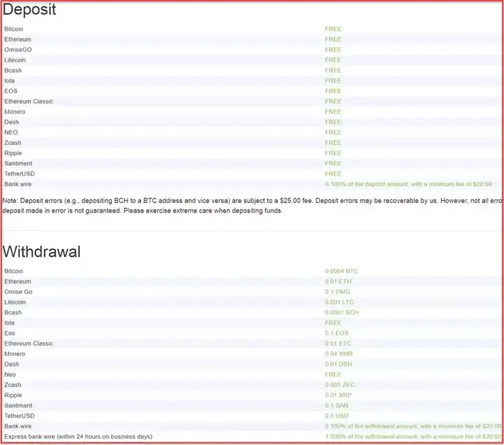Select the FREE value for Neo withdrawal
Viewport: 504px width, 445px height.
(x=333, y=374)
